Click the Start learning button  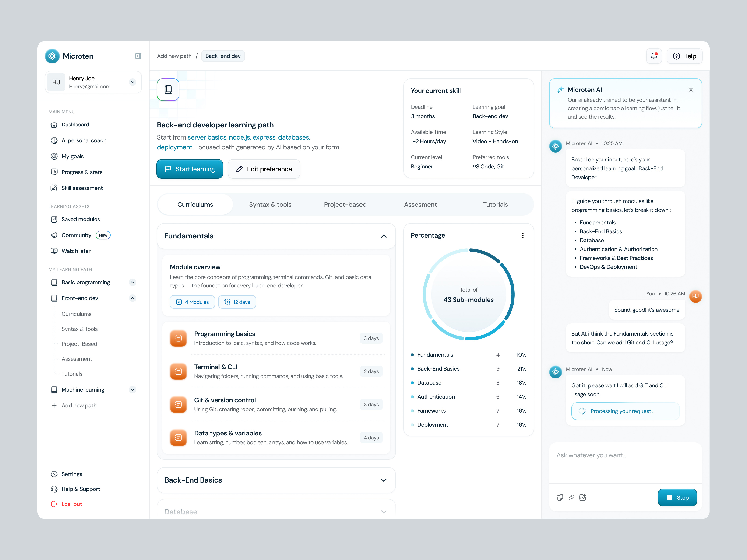(x=190, y=169)
